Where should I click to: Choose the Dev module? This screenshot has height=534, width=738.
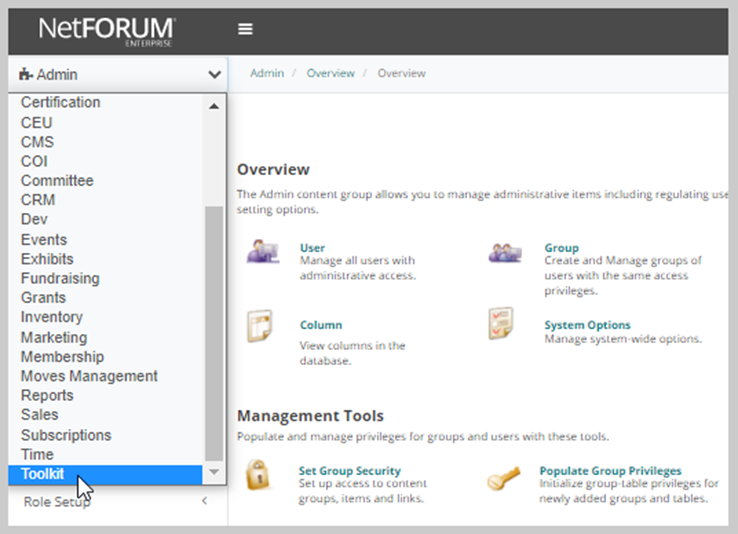click(x=34, y=219)
